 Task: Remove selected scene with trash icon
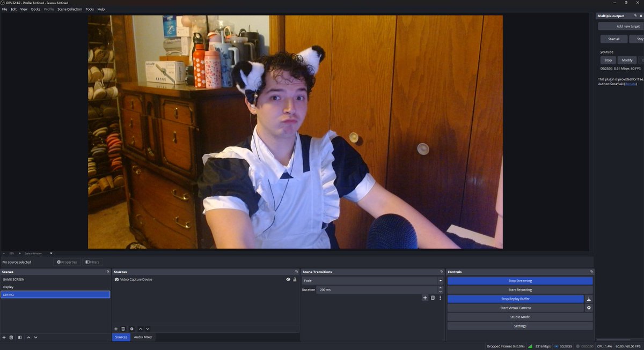[11, 338]
